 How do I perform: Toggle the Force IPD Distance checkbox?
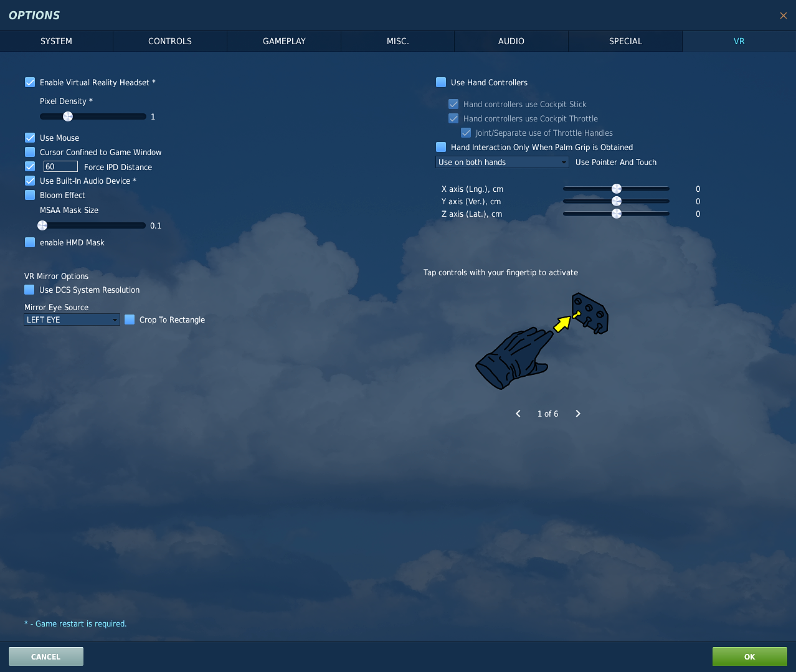[30, 166]
